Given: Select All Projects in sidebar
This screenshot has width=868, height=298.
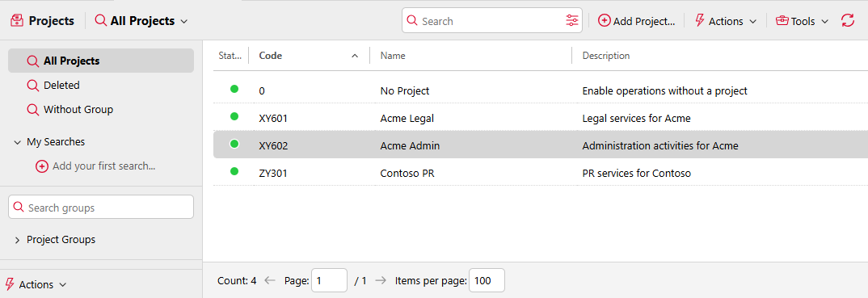Looking at the screenshot, I should (x=101, y=61).
